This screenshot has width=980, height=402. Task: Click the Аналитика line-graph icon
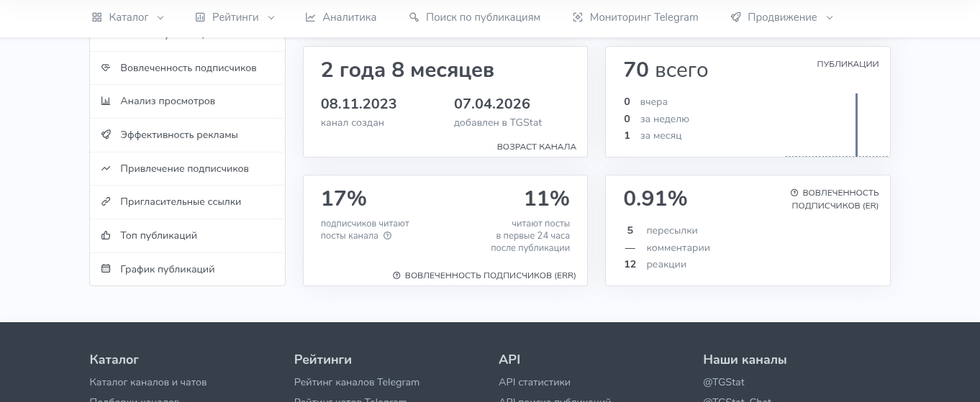310,17
